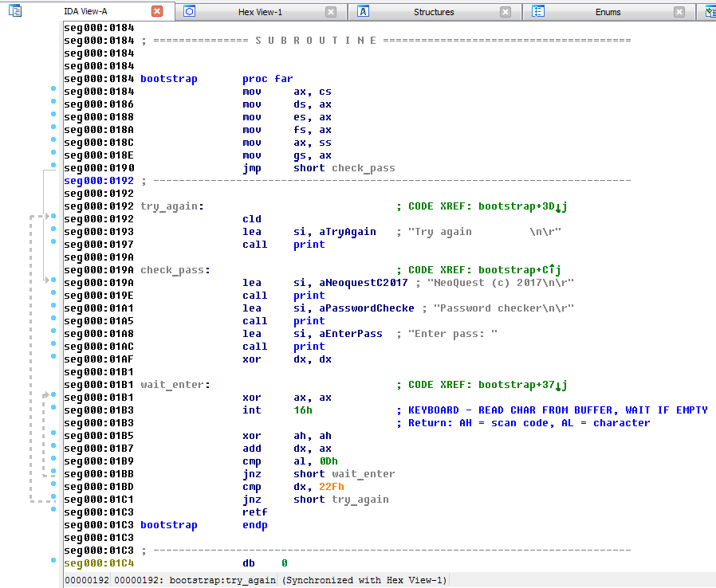Close the Enums tab
716x588 pixels.
[679, 12]
